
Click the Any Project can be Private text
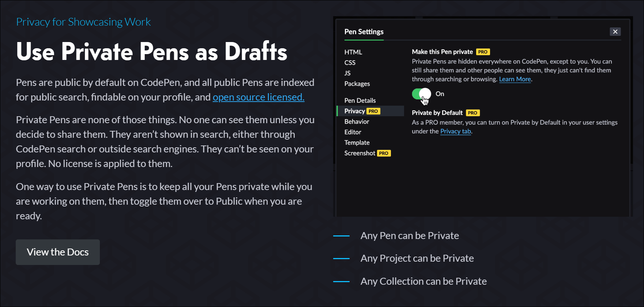click(x=417, y=258)
